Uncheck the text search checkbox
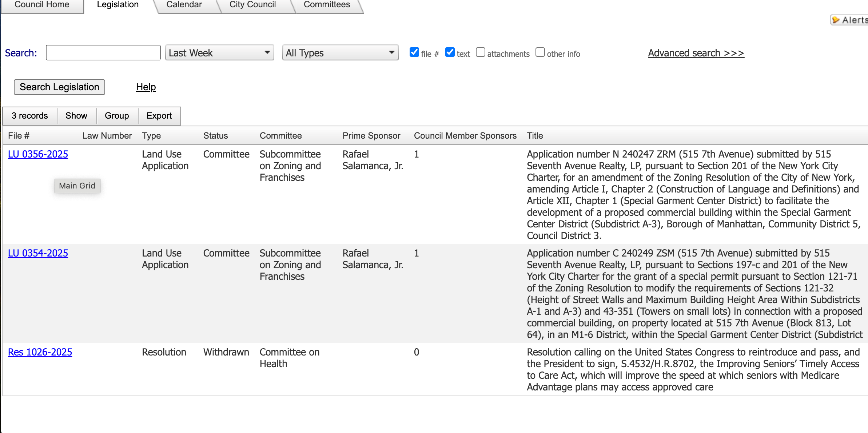 (x=450, y=52)
